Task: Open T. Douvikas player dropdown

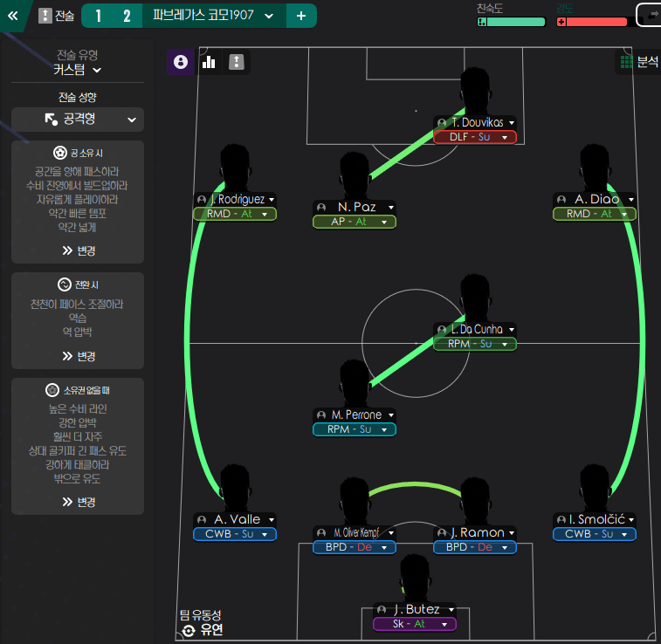Action: [512, 122]
